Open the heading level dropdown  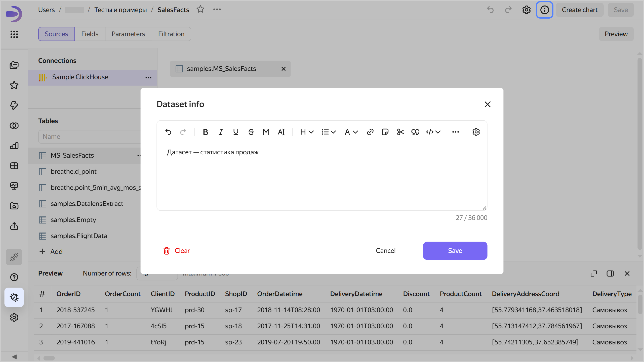point(306,132)
